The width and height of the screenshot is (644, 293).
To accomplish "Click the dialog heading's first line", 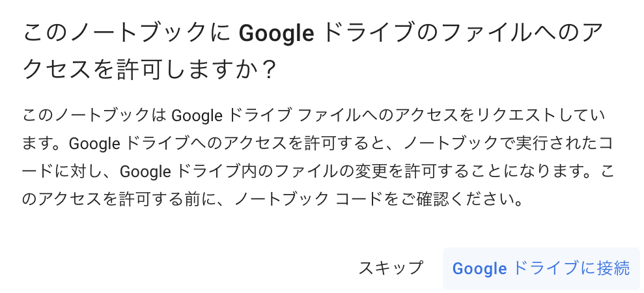I will tap(313, 34).
